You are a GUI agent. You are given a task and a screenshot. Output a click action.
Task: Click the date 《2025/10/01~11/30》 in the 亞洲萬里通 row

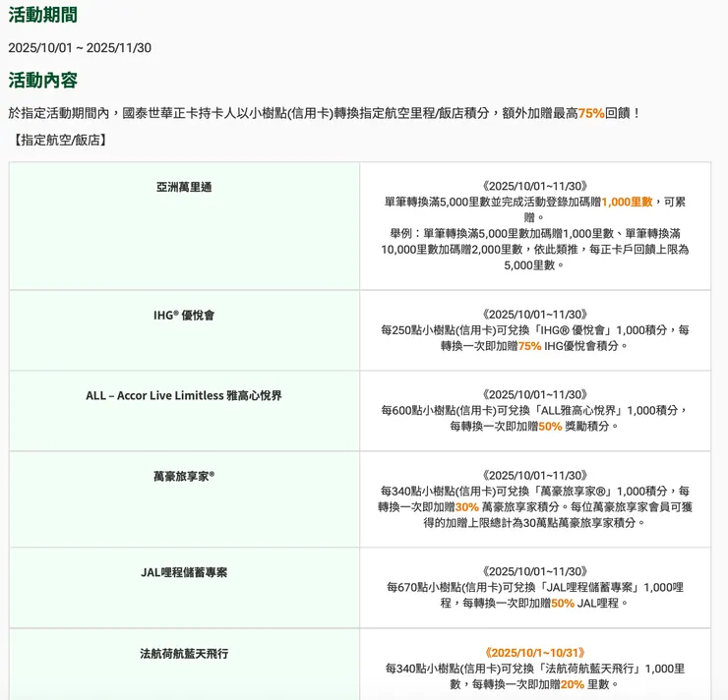point(535,186)
